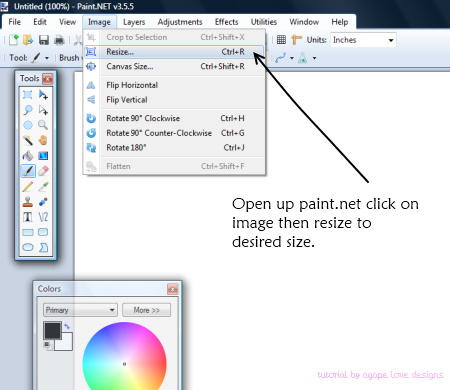450x390 pixels.
Task: Open the File menu
Action: click(15, 22)
